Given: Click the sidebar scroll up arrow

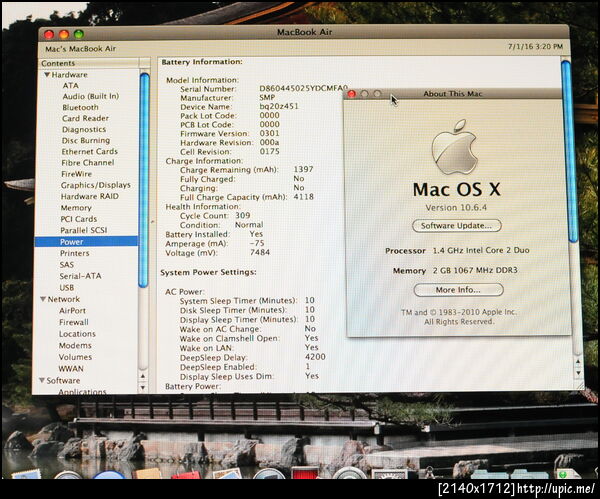Looking at the screenshot, I should pyautogui.click(x=143, y=376).
